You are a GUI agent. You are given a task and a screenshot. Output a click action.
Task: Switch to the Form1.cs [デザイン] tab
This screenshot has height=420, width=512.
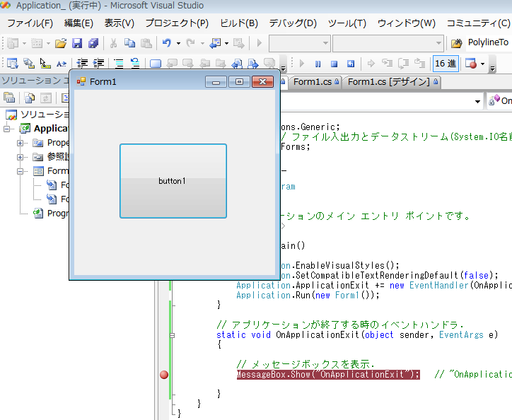tap(392, 81)
